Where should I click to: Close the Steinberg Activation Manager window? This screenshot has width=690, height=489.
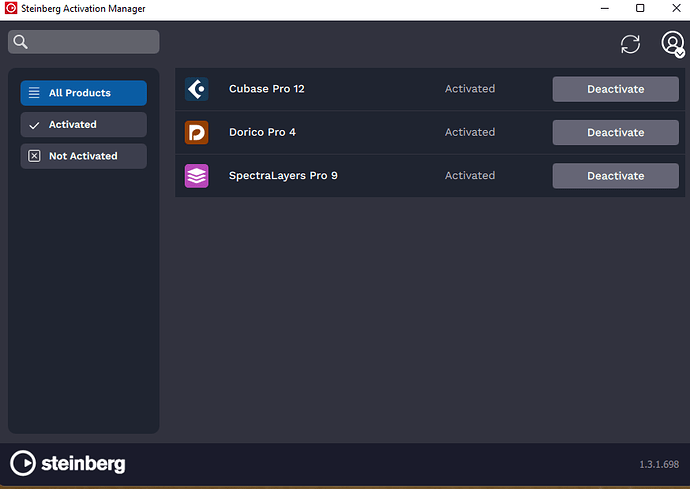(676, 8)
